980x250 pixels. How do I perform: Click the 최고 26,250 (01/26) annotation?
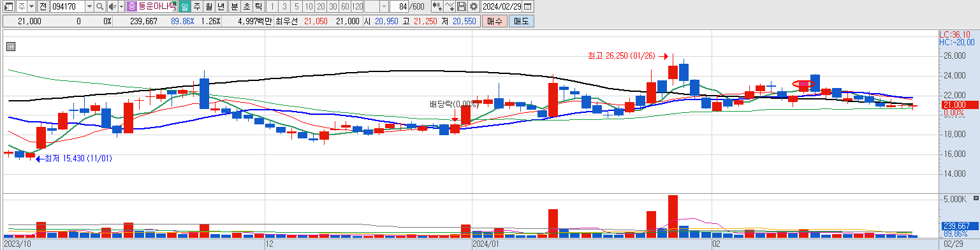[622, 55]
